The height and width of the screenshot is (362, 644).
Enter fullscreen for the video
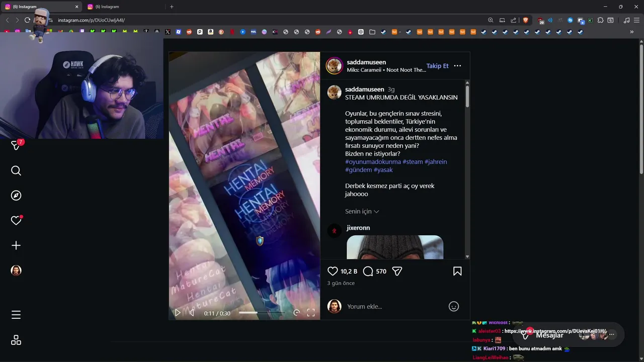311,313
